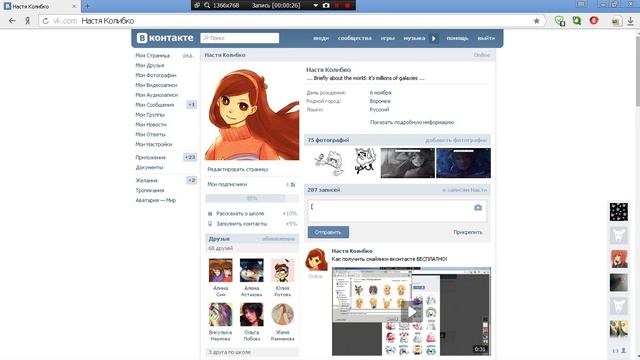Open 'Аватария — Мир' in sidebar
This screenshot has width=640, height=360.
click(x=156, y=200)
